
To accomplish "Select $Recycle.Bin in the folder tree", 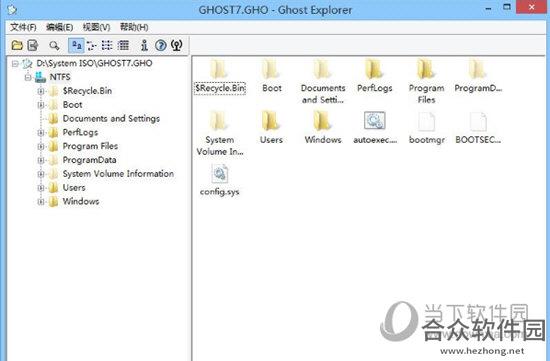I will [87, 91].
